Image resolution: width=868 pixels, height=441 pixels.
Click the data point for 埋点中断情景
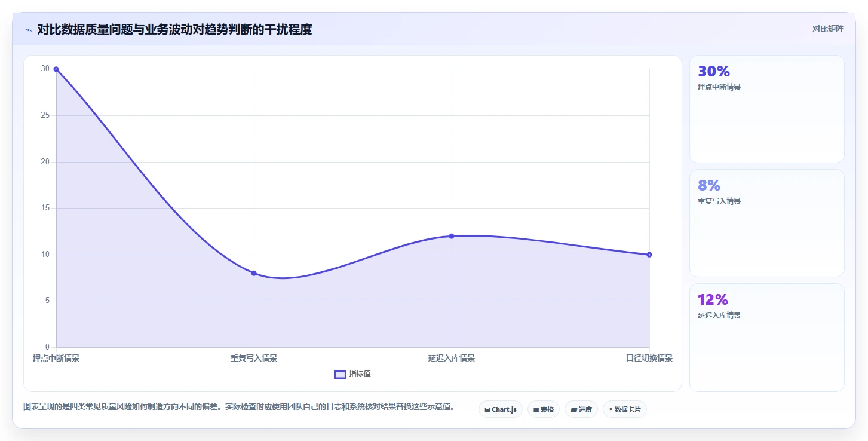[x=56, y=69]
